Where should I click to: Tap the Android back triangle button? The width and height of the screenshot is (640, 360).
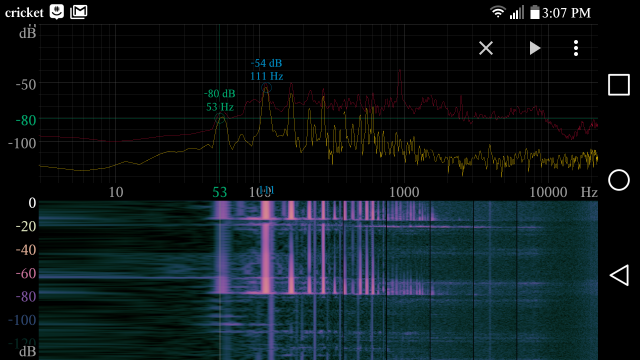click(619, 275)
